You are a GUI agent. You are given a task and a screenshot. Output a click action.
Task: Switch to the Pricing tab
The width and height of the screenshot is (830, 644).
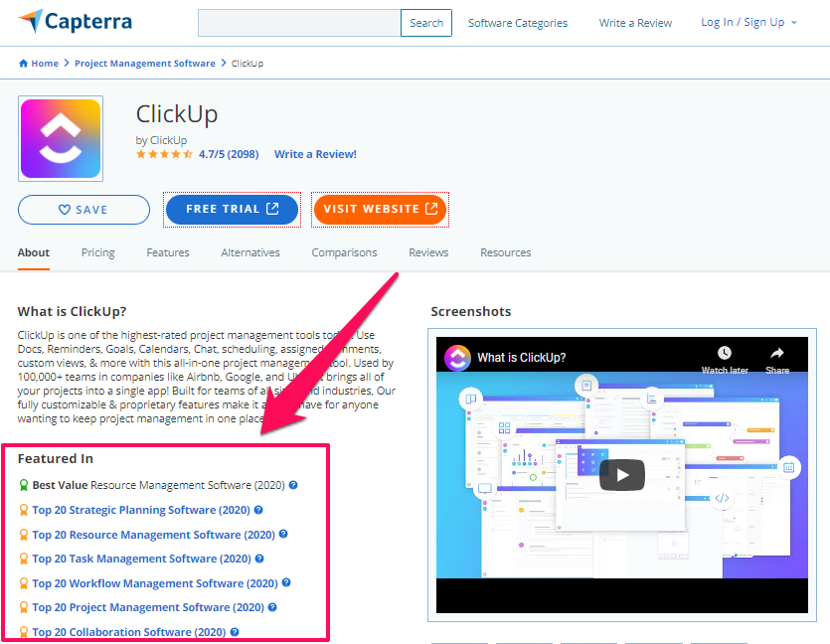pyautogui.click(x=97, y=252)
